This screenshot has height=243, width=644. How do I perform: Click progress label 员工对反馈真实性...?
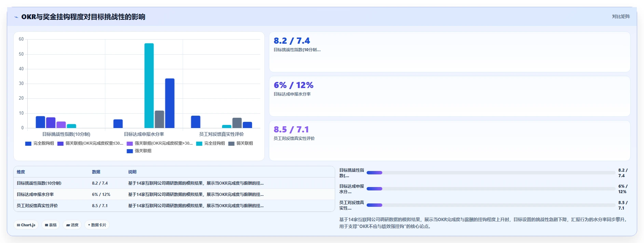352,205
